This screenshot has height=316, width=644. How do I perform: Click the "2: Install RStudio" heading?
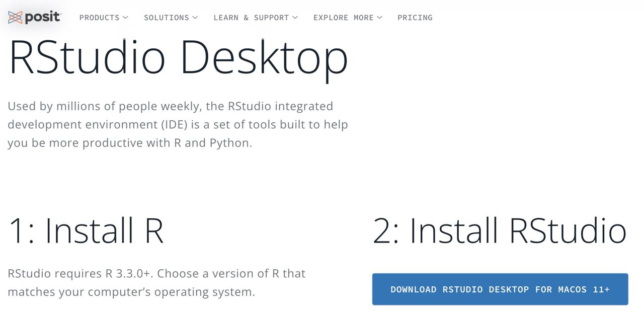(x=499, y=230)
